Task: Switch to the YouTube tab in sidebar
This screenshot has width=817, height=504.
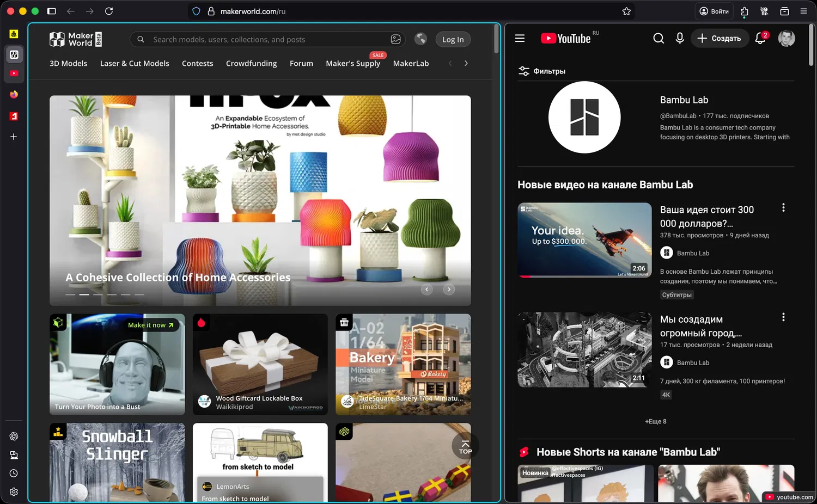Action: (x=14, y=73)
